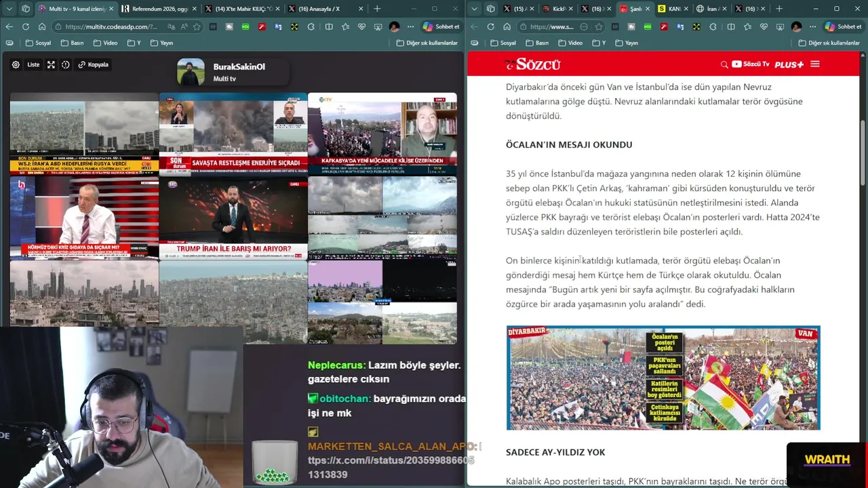Viewport: 868px width, 488px height.
Task: Open a new tab in right browser
Action: tap(779, 9)
